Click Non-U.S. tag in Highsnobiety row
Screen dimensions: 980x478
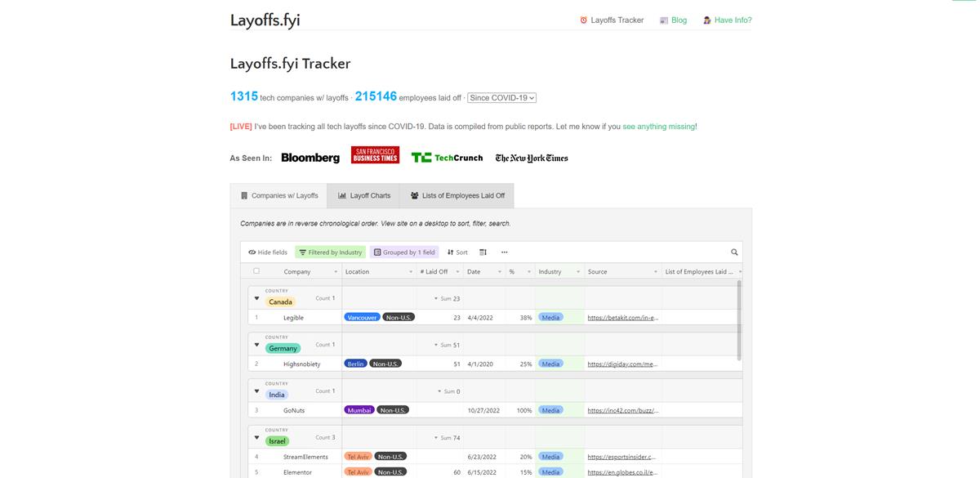pos(385,364)
